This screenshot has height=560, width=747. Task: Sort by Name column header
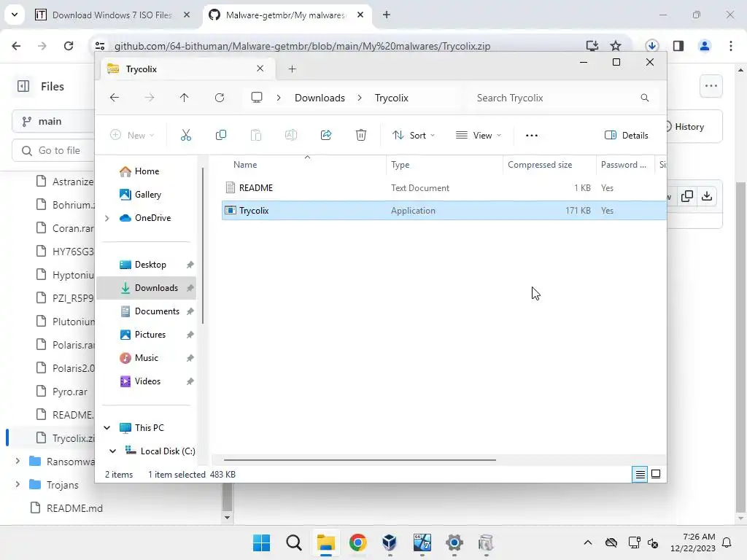pos(245,165)
